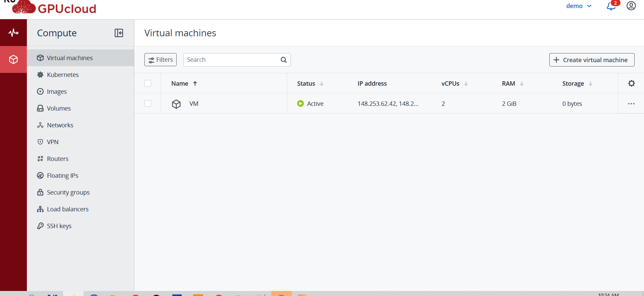644x296 pixels.
Task: Navigate to the Networks section
Action: point(81,125)
